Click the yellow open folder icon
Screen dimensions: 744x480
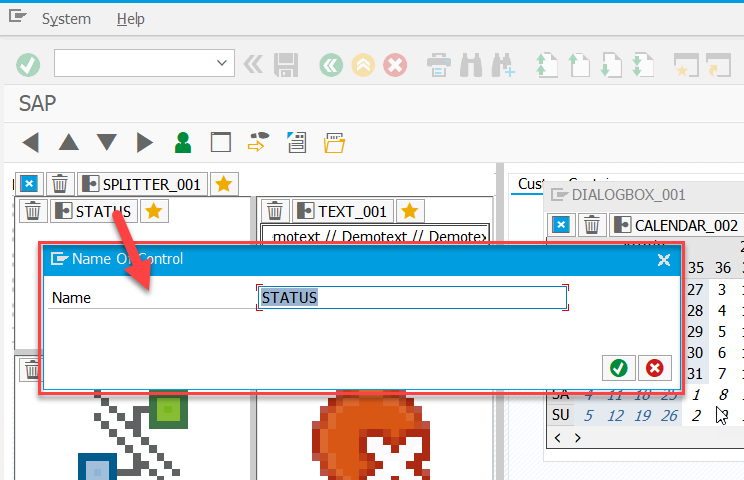click(x=335, y=142)
